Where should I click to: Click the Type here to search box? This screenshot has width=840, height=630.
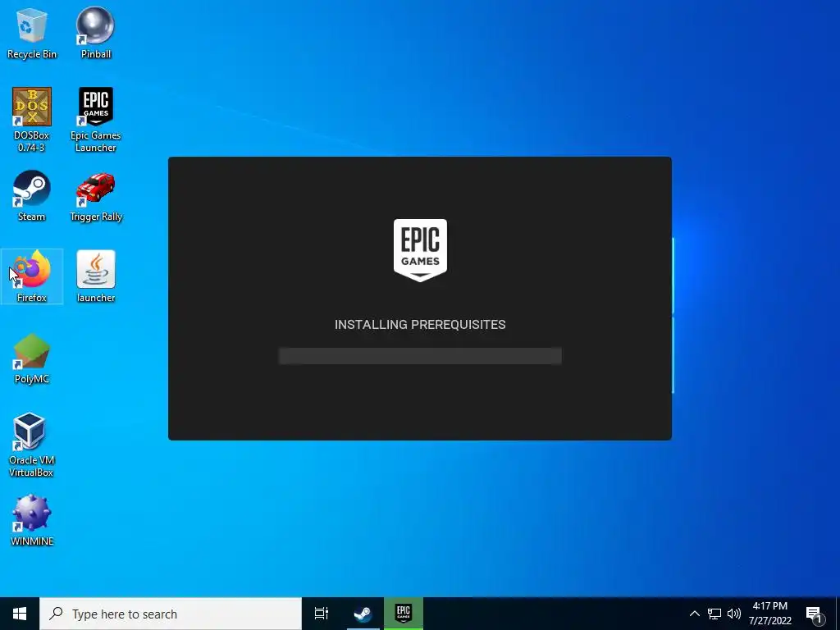[171, 614]
